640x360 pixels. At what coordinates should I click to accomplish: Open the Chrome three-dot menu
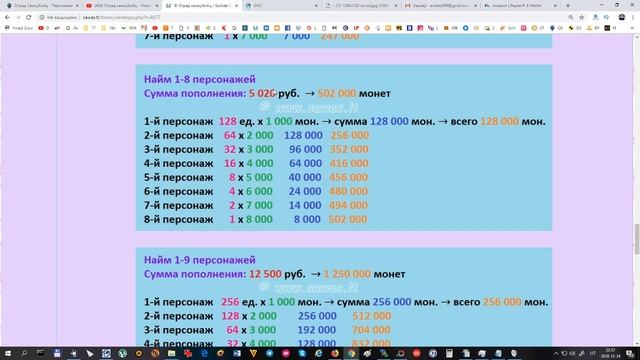[x=633, y=18]
